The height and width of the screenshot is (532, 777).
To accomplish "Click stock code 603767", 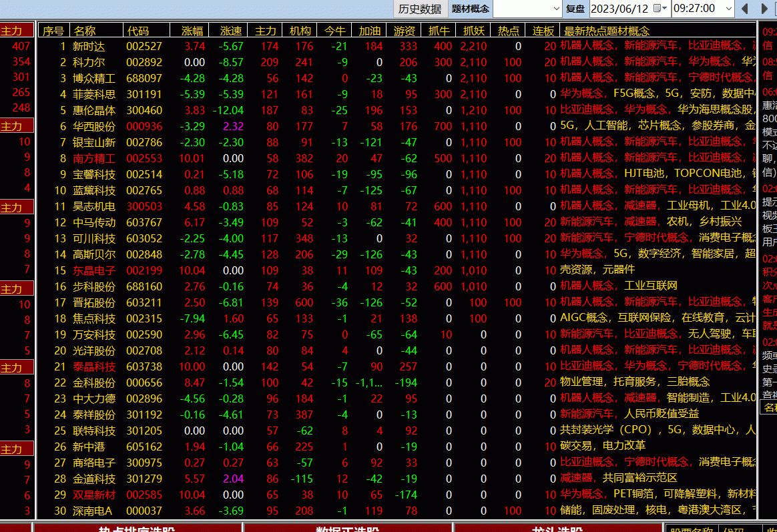I will click(144, 222).
